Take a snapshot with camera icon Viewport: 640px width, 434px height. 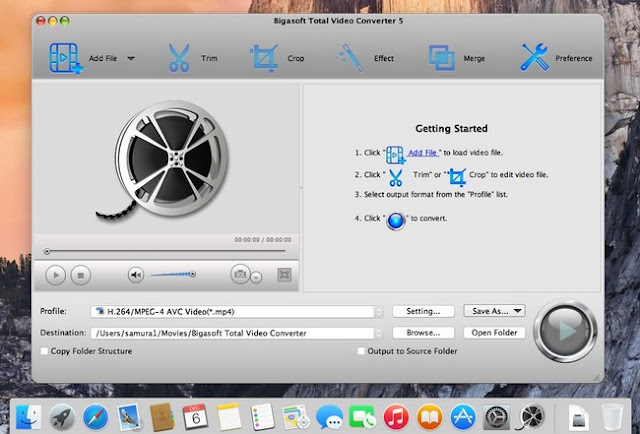pyautogui.click(x=240, y=274)
